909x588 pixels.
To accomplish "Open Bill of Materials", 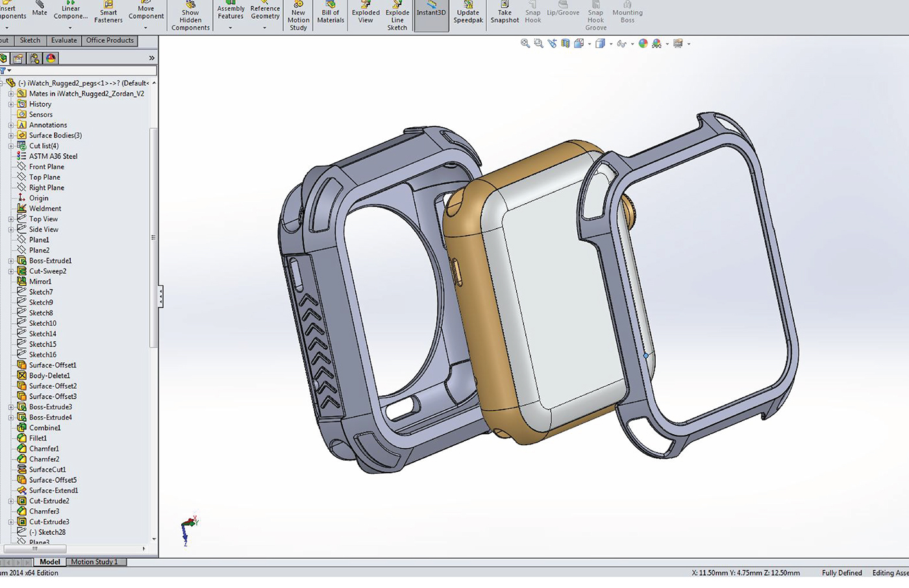I will click(330, 13).
